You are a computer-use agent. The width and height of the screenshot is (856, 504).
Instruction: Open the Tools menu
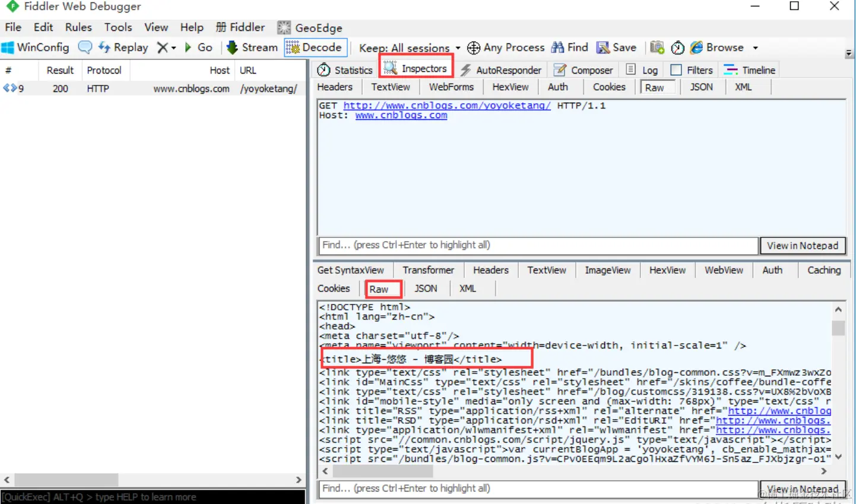pyautogui.click(x=118, y=27)
